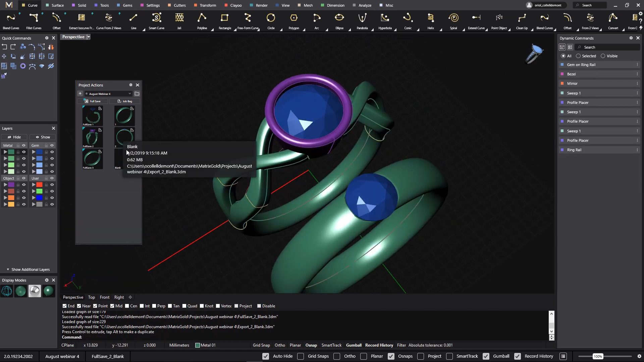Image resolution: width=644 pixels, height=362 pixels.
Task: Select the Spiral curve tool
Action: pos(453,18)
